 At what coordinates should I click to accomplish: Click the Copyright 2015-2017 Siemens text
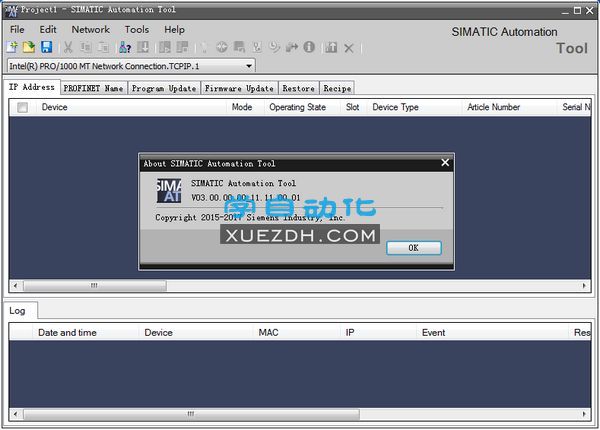point(250,218)
